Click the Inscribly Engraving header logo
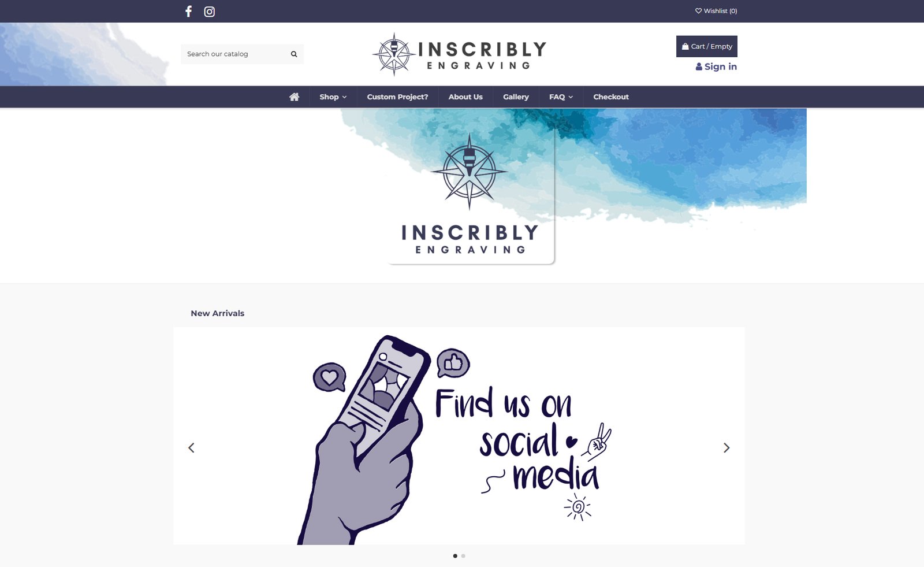The width and height of the screenshot is (924, 567). 459,54
